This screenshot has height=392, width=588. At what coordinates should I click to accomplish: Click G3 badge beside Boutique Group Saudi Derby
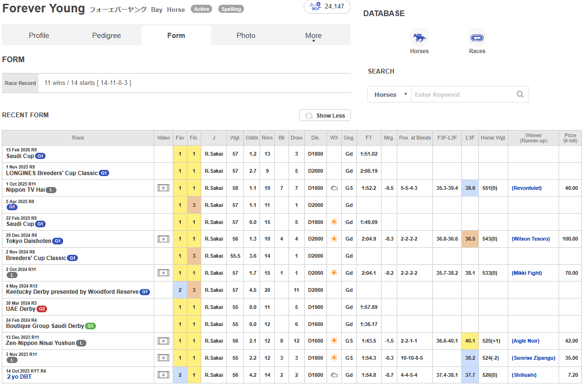click(x=91, y=326)
